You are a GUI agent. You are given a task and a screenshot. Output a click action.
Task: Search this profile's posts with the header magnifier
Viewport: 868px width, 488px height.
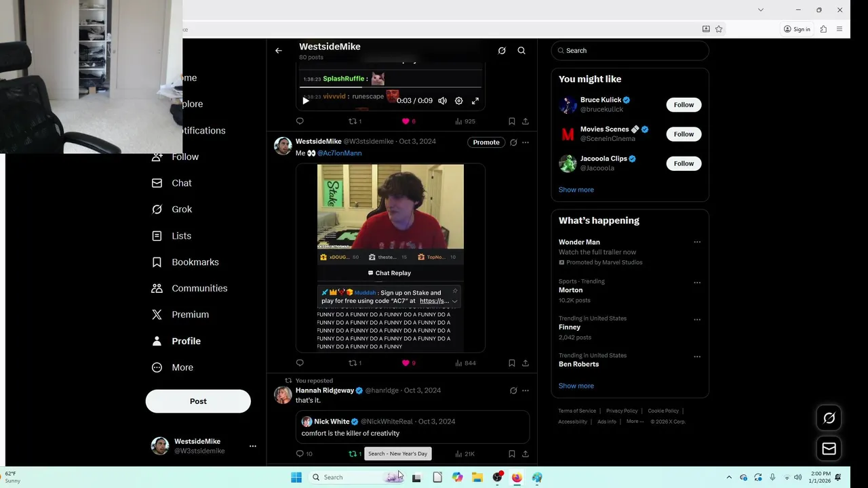coord(521,51)
